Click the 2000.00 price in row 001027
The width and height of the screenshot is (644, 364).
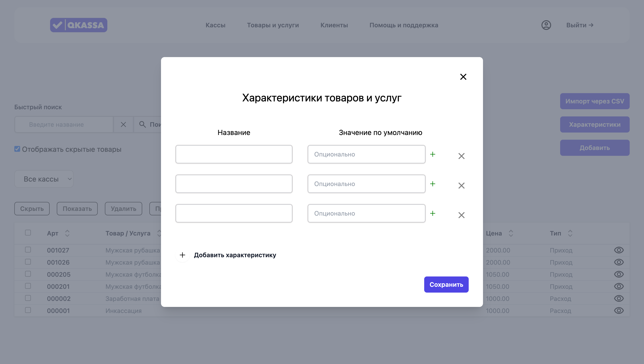[x=498, y=250]
